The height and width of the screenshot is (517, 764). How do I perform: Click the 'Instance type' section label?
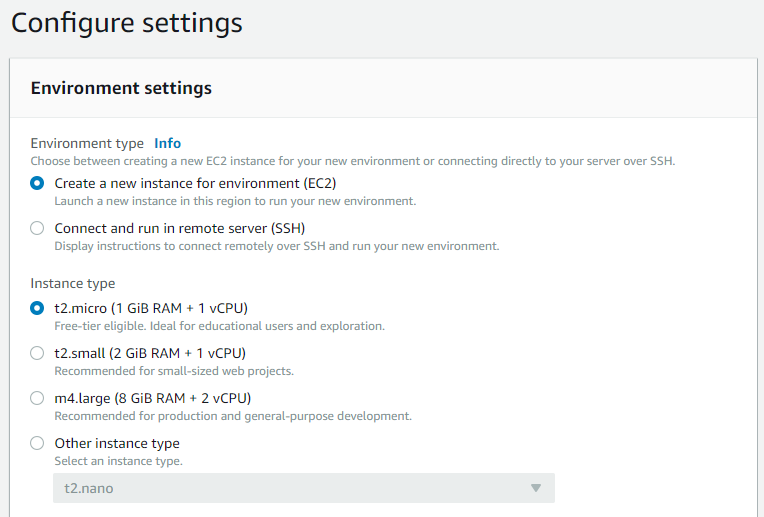(72, 283)
